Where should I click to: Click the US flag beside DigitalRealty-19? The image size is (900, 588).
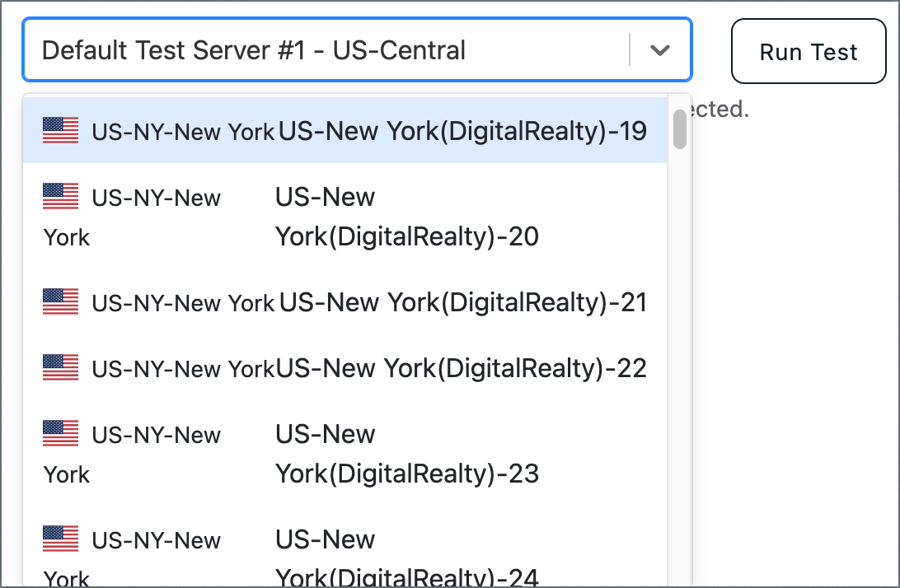tap(60, 130)
